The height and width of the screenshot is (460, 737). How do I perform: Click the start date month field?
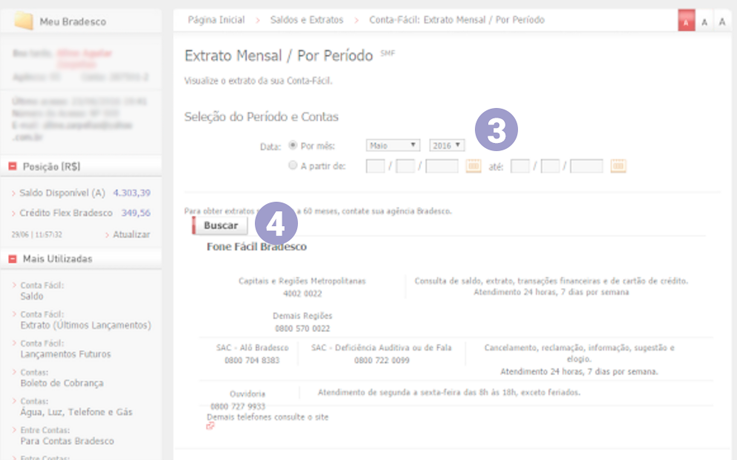coord(405,166)
